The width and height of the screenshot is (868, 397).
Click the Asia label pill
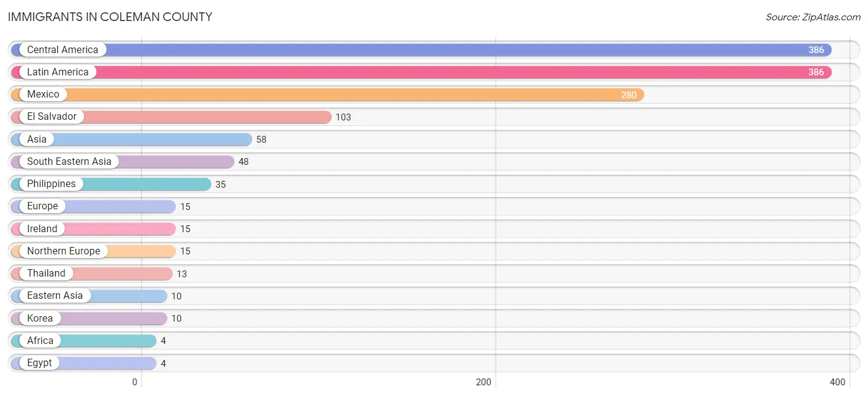point(36,139)
